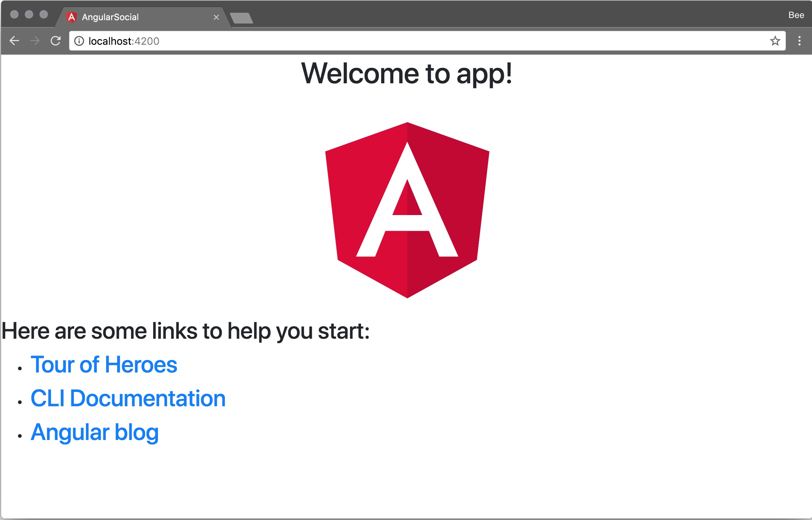812x520 pixels.
Task: Click 'Here are some links to help you start:' text
Action: [185, 331]
